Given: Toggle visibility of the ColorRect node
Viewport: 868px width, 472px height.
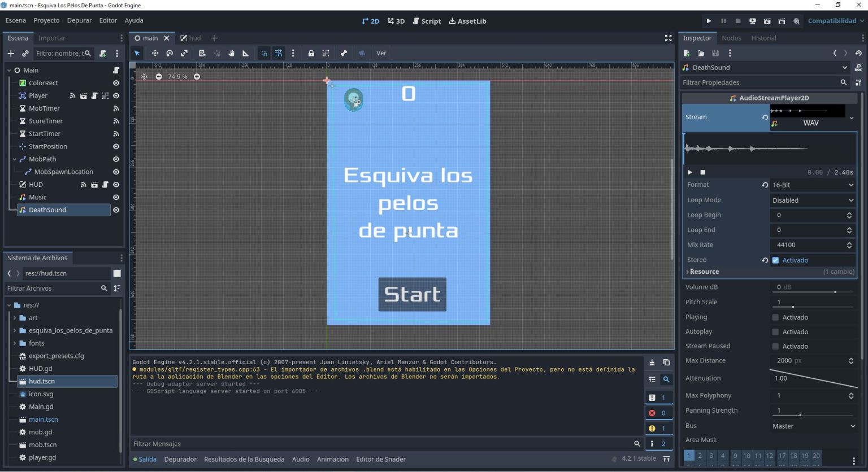Looking at the screenshot, I should coord(116,82).
